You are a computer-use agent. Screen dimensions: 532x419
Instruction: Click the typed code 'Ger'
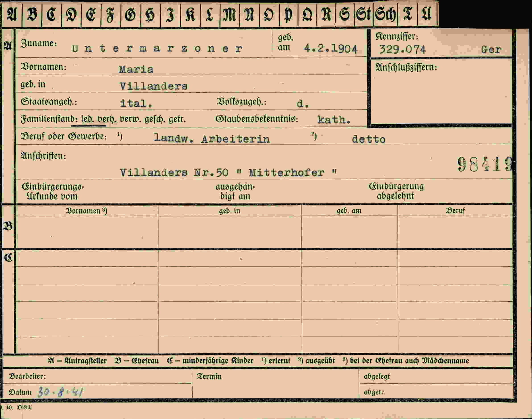tap(491, 50)
